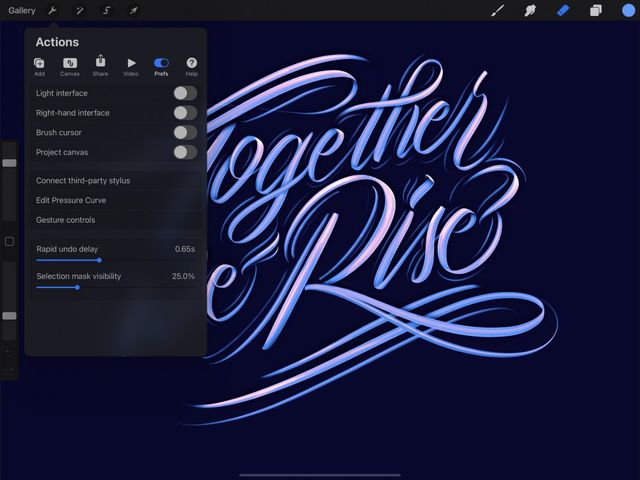Open the active color picker circle
Image resolution: width=640 pixels, height=480 pixels.
click(x=627, y=11)
